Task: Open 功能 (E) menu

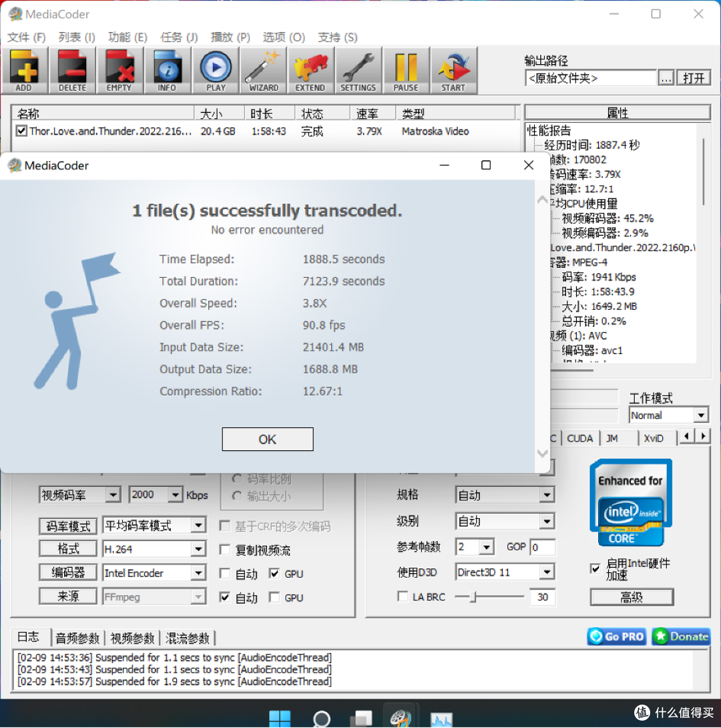Action: 127,37
